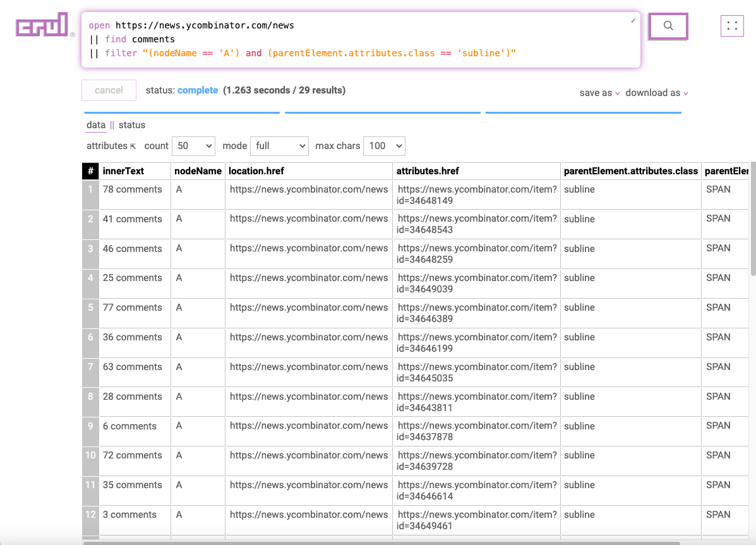This screenshot has width=756, height=545.
Task: Click the '41 comments' cell
Action: (x=135, y=224)
